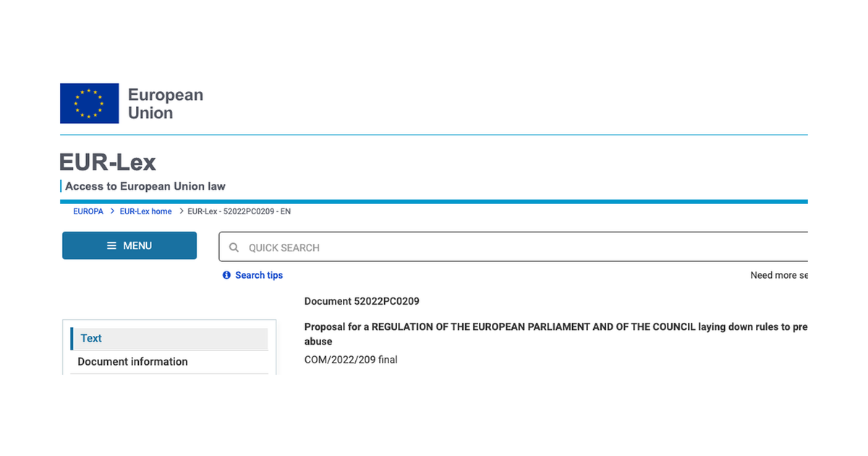Click the European Union flag logo
Viewport: 868px width, 456px height.
pyautogui.click(x=89, y=104)
